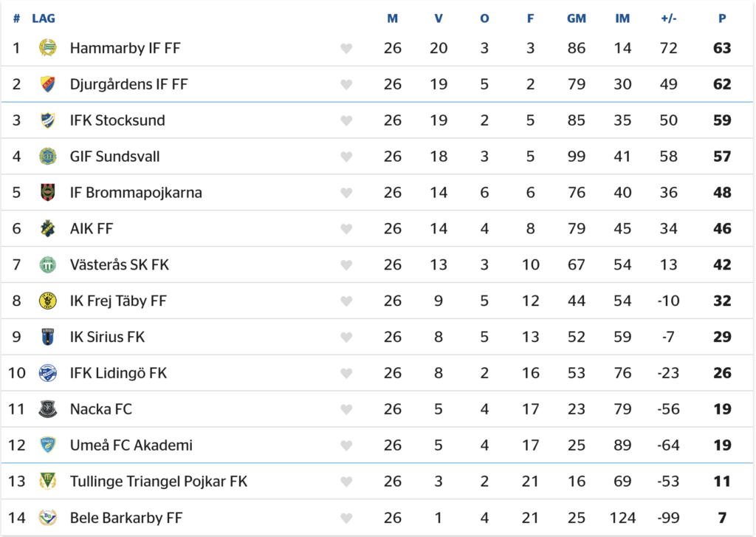756x537 pixels.
Task: Open the Tullinge Triangel Pojkar FK team page
Action: [158, 482]
